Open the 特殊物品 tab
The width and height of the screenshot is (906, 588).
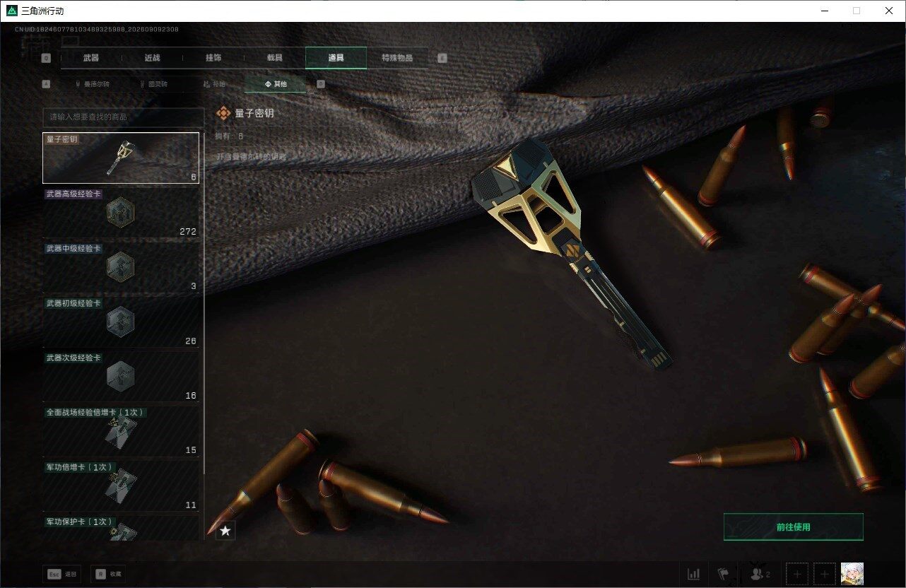click(397, 58)
